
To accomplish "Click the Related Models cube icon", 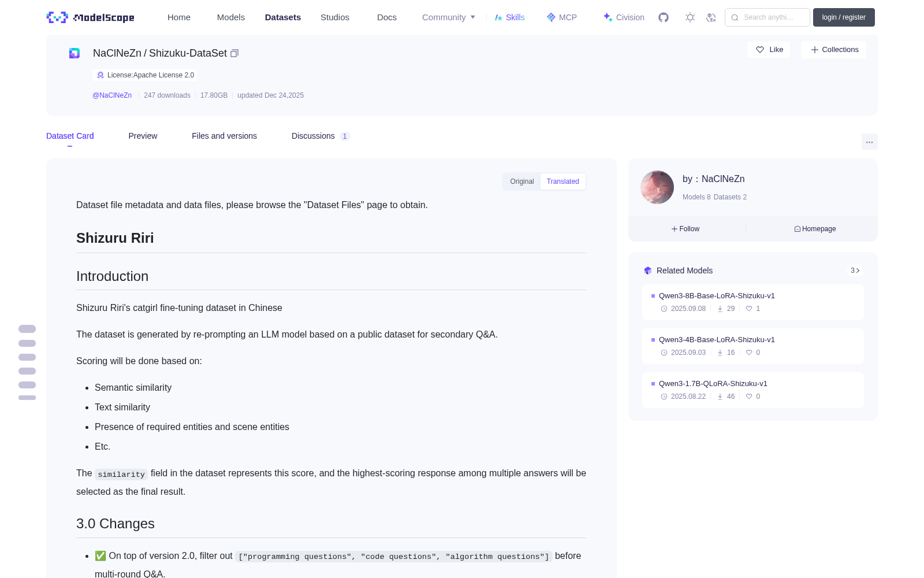I will 648,271.
